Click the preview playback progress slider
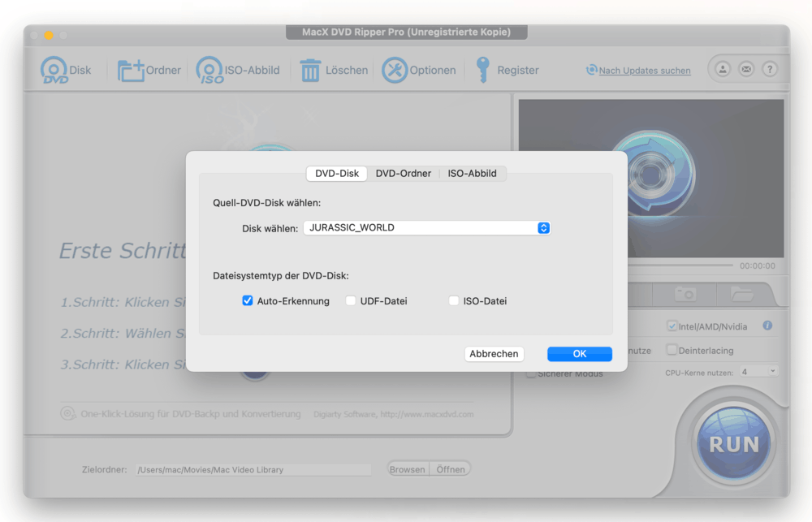 [680, 265]
